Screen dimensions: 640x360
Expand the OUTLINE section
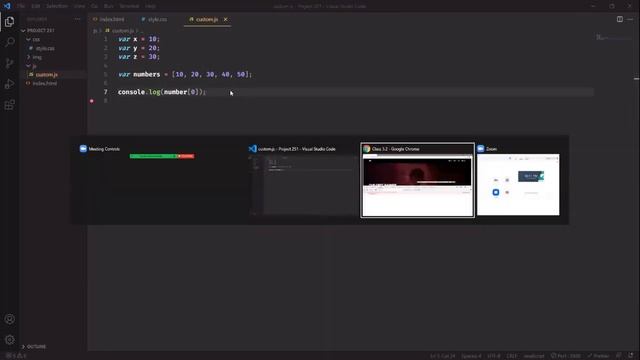click(x=34, y=347)
